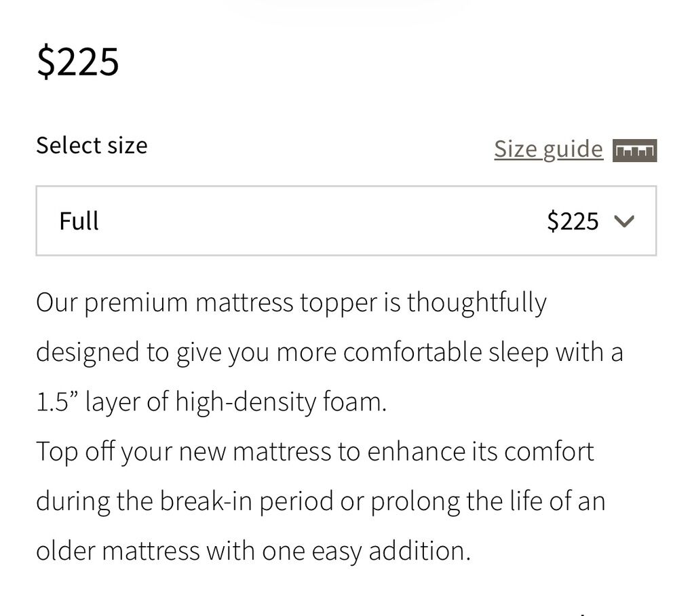
Task: Click the Select size label
Action: [92, 145]
